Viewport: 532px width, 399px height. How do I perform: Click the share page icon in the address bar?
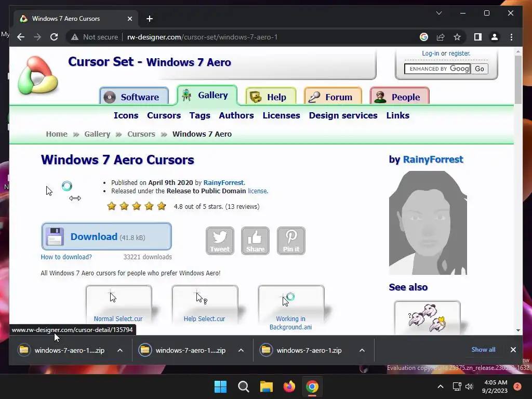coord(441,37)
